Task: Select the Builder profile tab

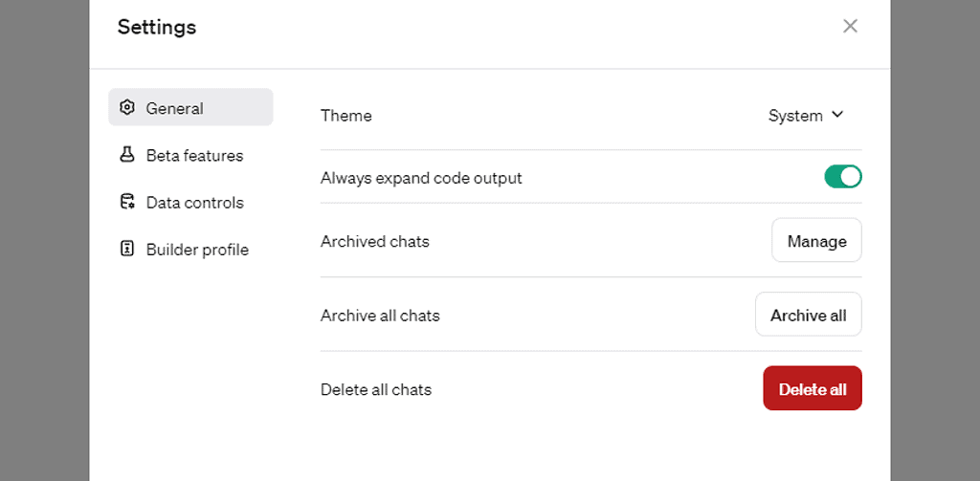Action: pyautogui.click(x=197, y=250)
